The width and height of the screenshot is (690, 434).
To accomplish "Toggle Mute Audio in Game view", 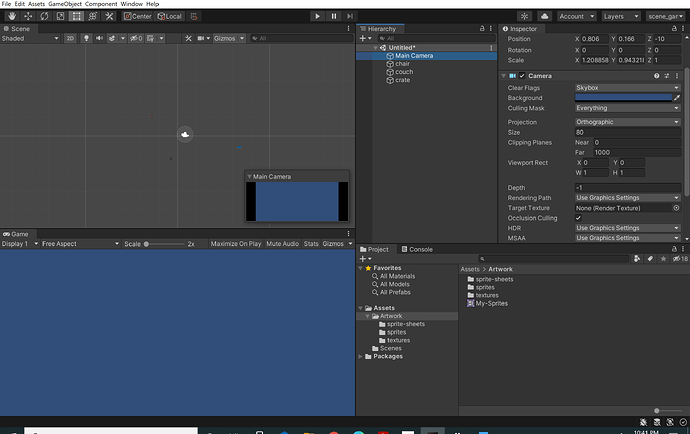I will click(282, 244).
